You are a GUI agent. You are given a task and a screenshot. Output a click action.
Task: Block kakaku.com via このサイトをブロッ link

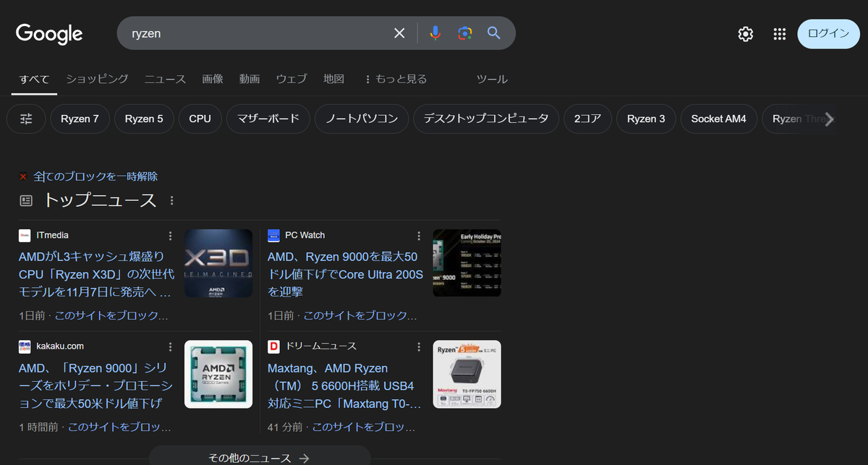119,427
